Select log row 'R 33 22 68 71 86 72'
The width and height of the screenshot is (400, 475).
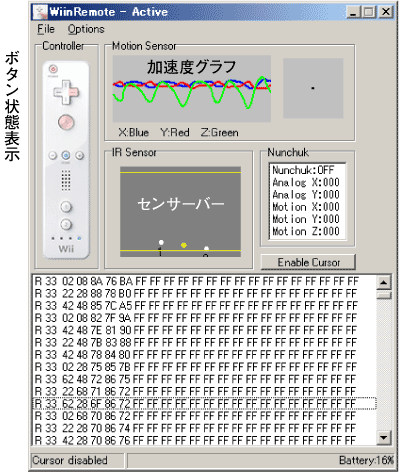[204, 391]
